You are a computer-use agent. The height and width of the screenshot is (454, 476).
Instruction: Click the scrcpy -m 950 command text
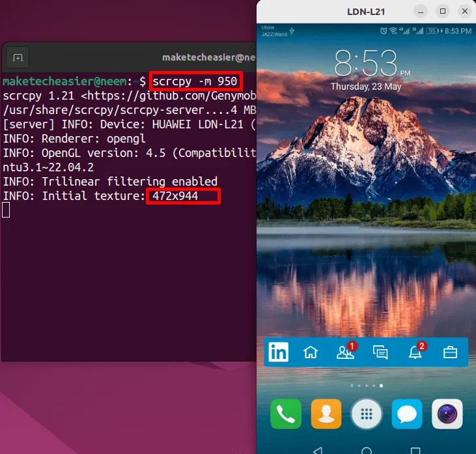coord(195,81)
